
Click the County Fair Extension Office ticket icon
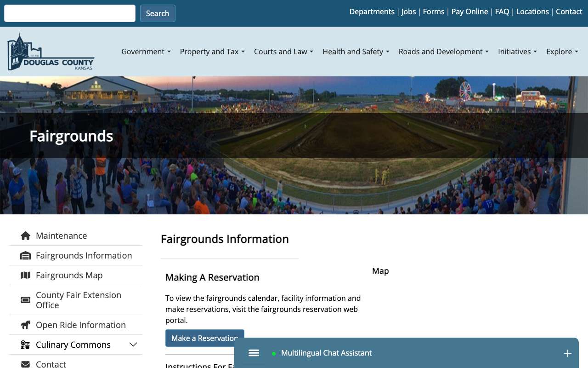click(x=26, y=300)
